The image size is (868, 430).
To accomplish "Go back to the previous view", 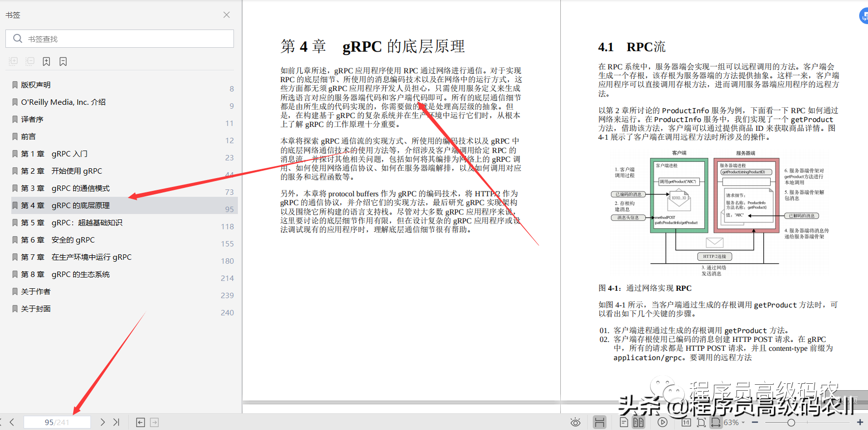I will click(141, 422).
